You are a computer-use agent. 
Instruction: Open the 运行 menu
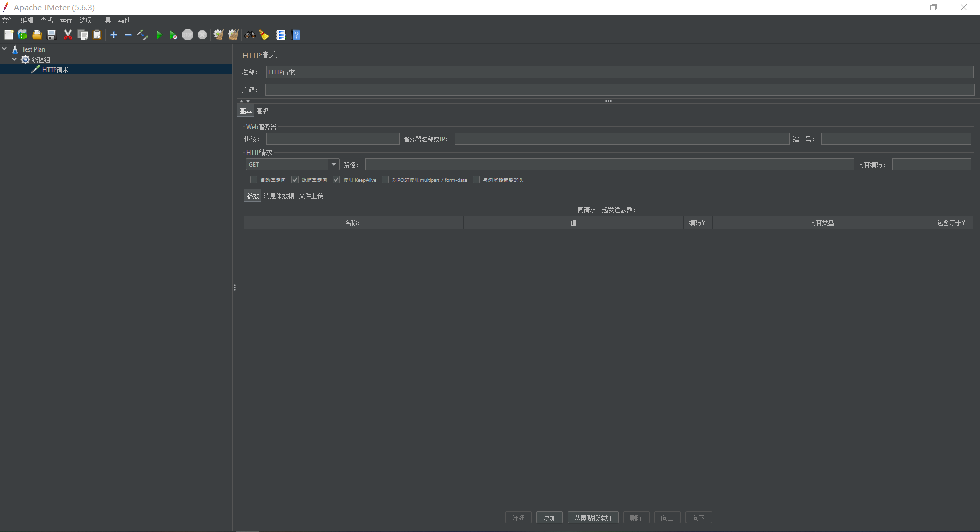pos(66,20)
